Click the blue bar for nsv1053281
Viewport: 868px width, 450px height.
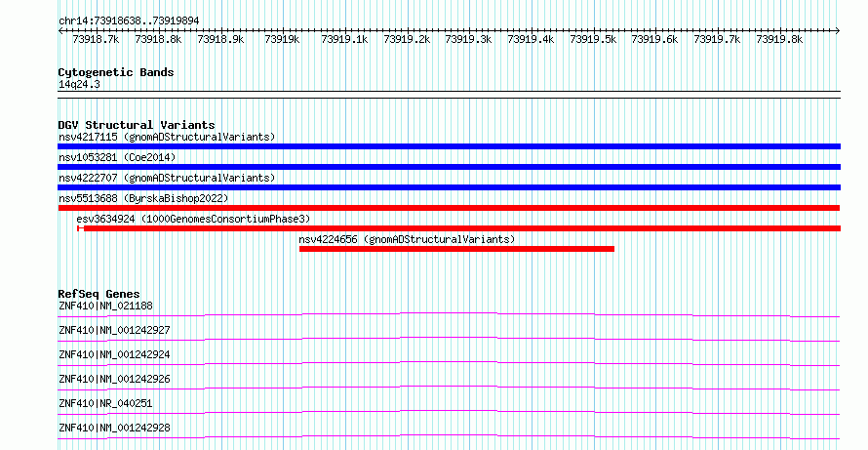pos(449,167)
